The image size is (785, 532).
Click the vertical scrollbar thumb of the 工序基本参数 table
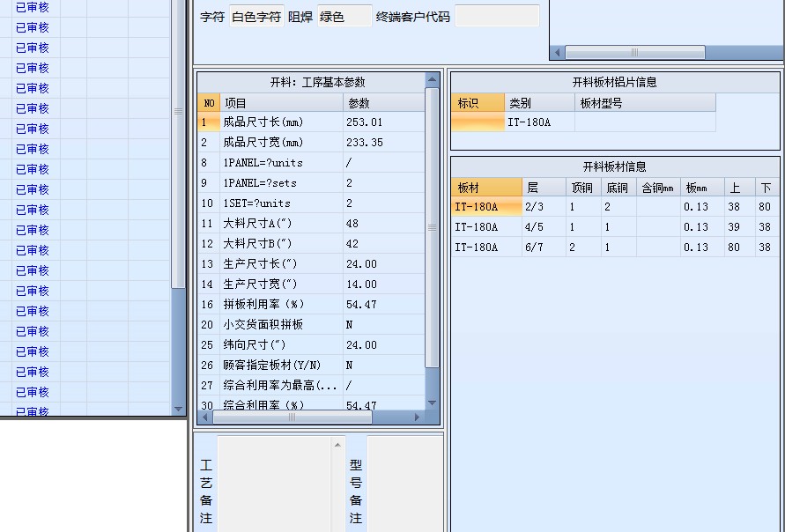pyautogui.click(x=432, y=228)
